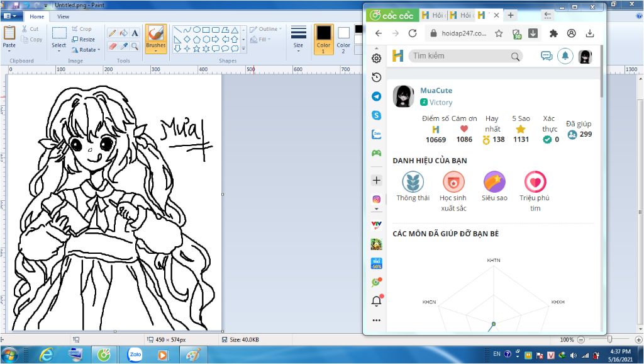Viewport: 644px width, 364px height.
Task: Expand the Shapes gallery more arrow
Action: (x=243, y=48)
